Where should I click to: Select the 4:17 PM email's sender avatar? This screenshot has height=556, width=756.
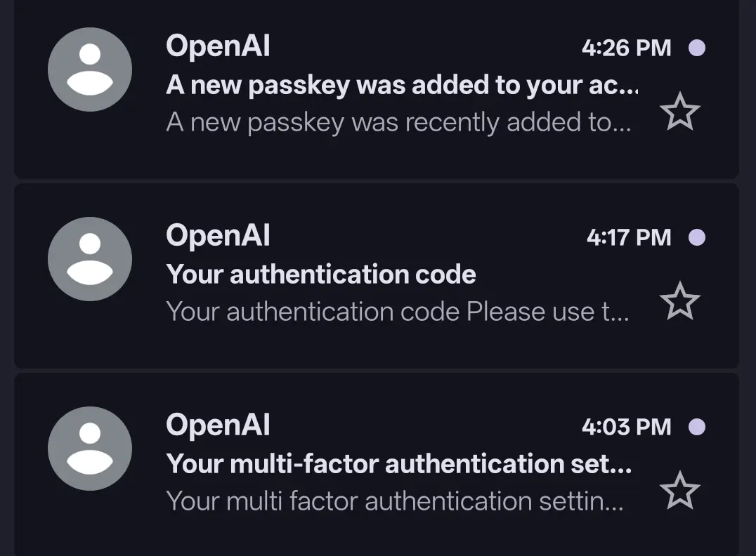coord(90,259)
